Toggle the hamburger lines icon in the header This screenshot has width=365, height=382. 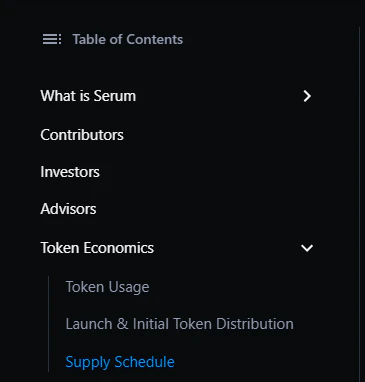pyautogui.click(x=52, y=39)
